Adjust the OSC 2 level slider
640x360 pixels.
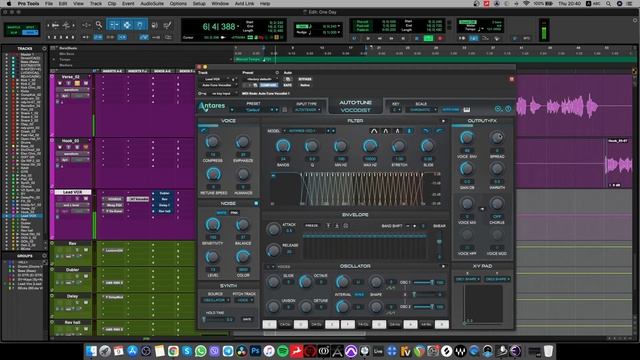(424, 307)
